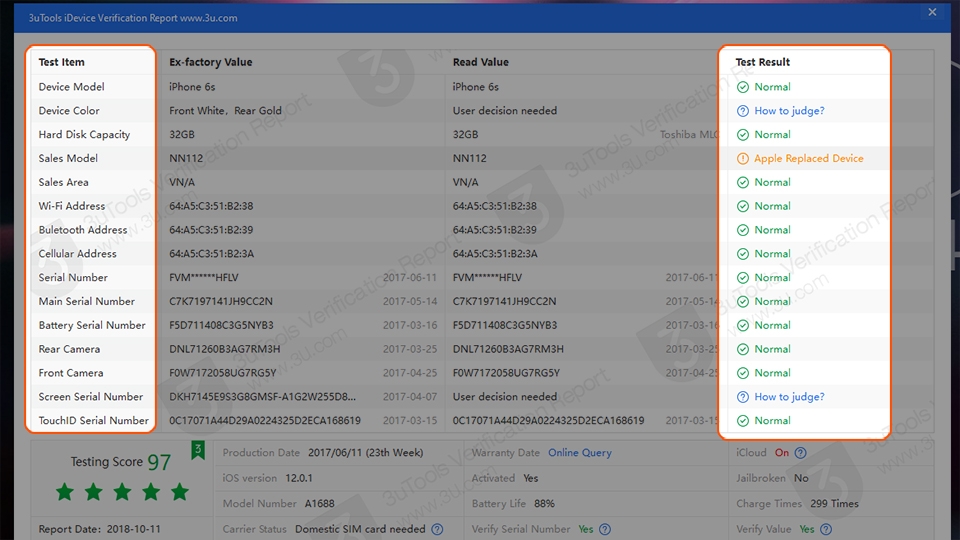960x540 pixels.
Task: Click the Testing Score 97 value
Action: point(159,462)
